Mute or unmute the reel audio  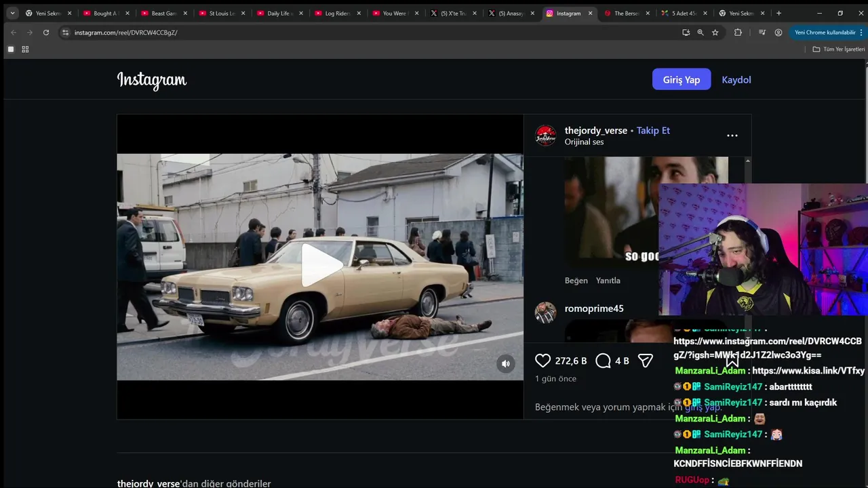pyautogui.click(x=505, y=364)
